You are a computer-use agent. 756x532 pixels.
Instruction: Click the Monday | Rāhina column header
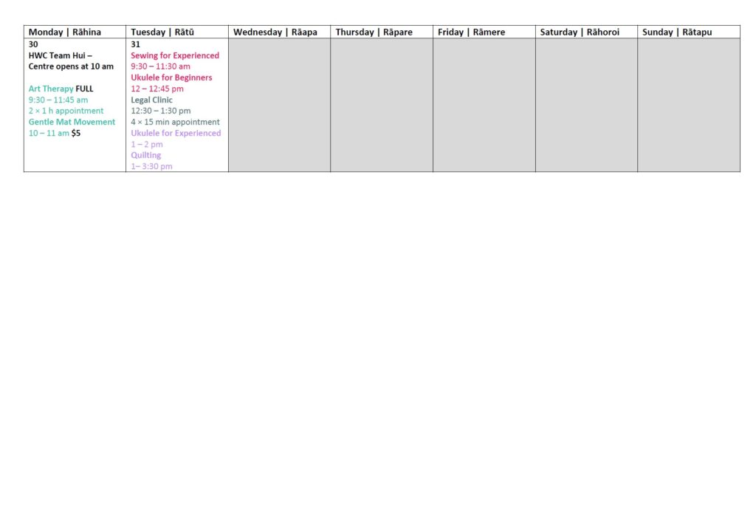[65, 32]
